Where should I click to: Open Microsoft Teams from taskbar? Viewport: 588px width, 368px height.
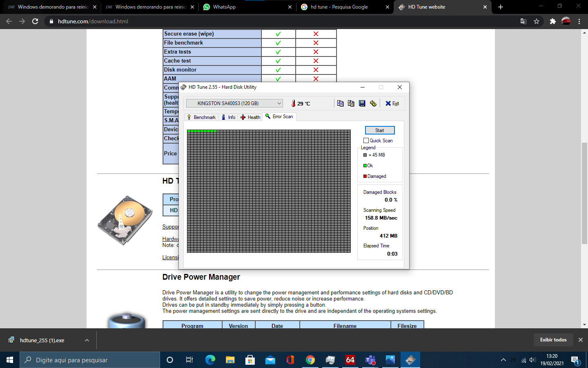[x=370, y=360]
